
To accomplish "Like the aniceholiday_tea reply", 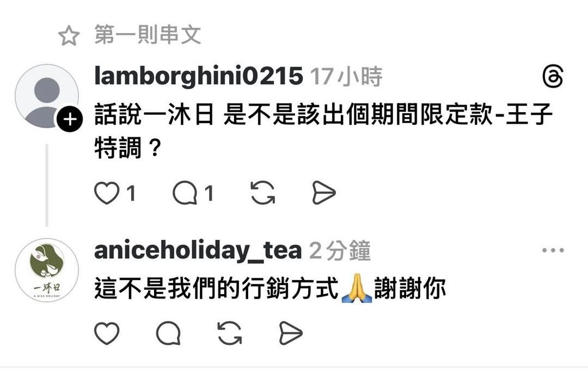I will 107,333.
